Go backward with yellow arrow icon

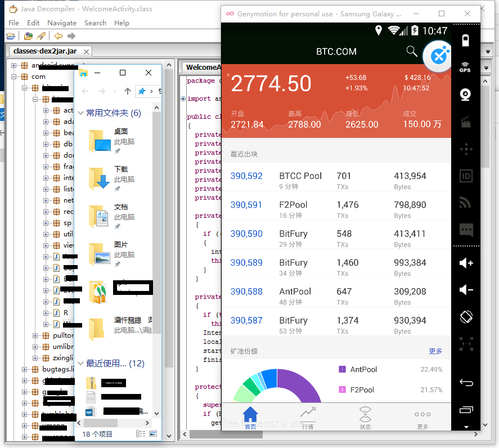[59, 36]
